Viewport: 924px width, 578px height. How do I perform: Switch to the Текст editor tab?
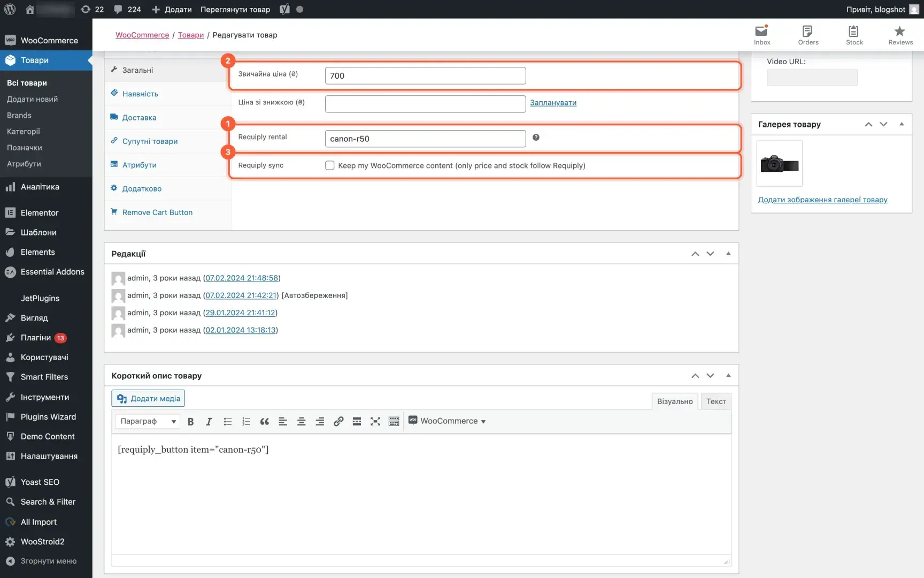click(716, 401)
